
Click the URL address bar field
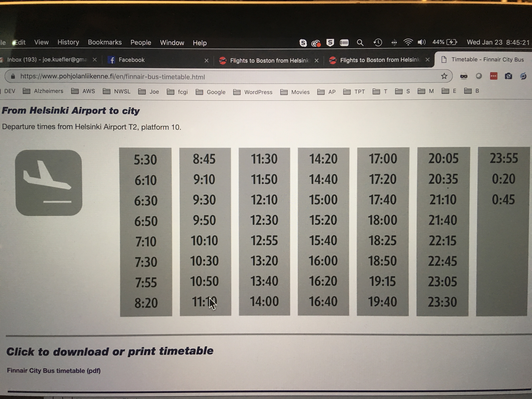click(217, 77)
